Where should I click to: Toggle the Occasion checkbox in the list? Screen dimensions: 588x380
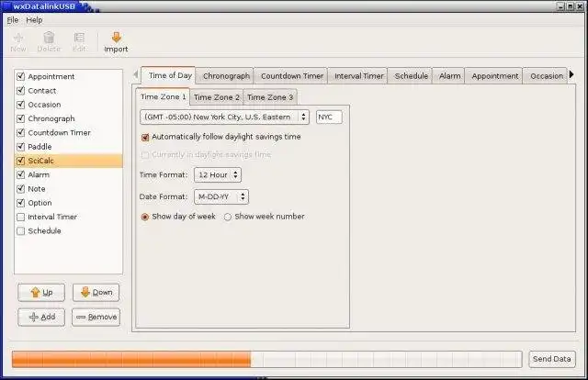(x=20, y=105)
